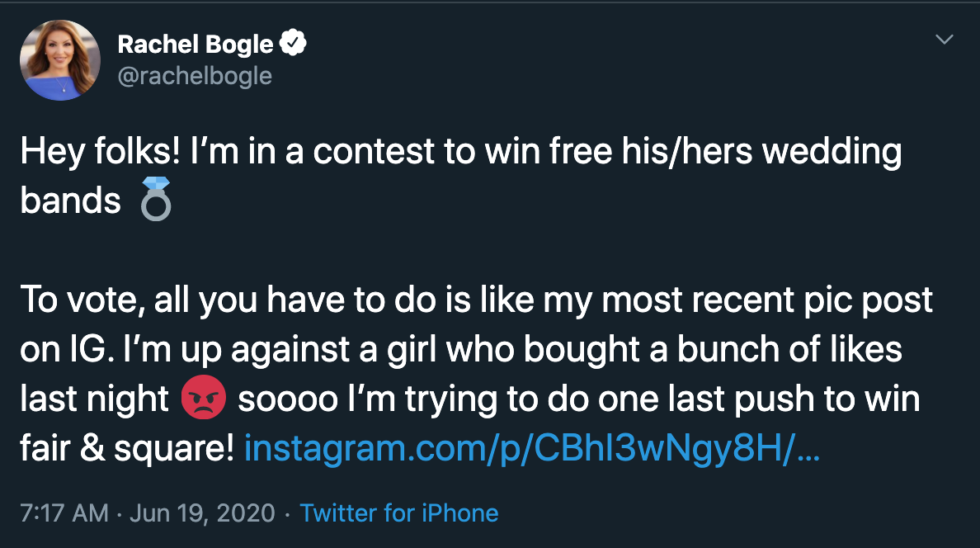Screen dimensions: 980x548
Task: Click the blue verified badge
Action: pyautogui.click(x=293, y=43)
